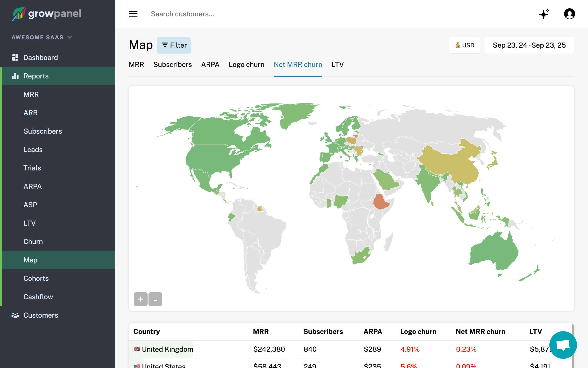The width and height of the screenshot is (588, 368).
Task: Zoom in on the map with plus button
Action: (x=140, y=299)
